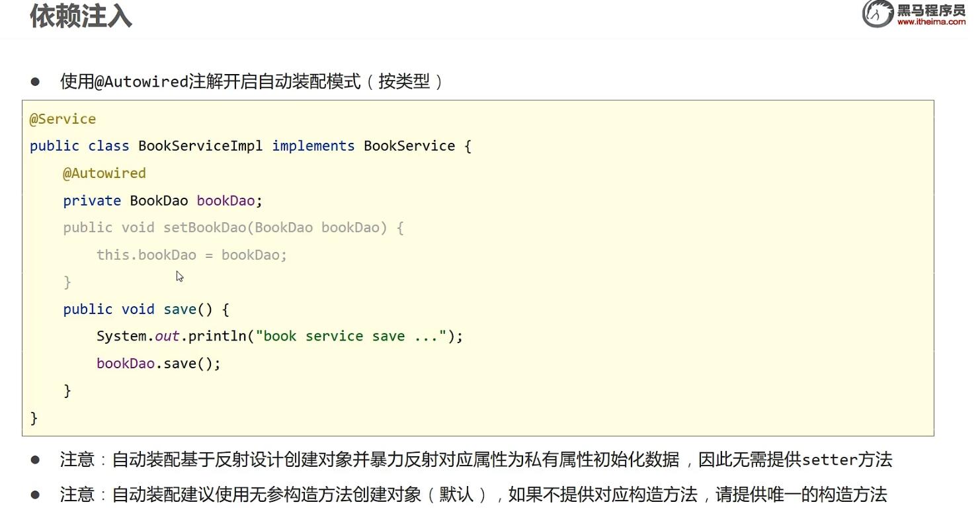Viewport: 980px width, 527px height.
Task: Click the 'private BookDao bookDao;' line
Action: pos(163,200)
